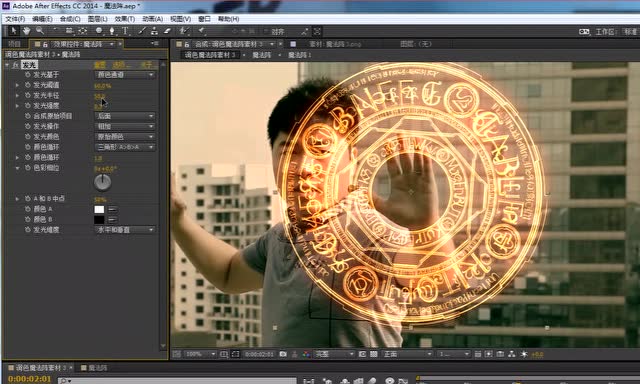640x384 pixels.
Task: Toggle stopwatch for 发光维度
Action: pyautogui.click(x=28, y=230)
